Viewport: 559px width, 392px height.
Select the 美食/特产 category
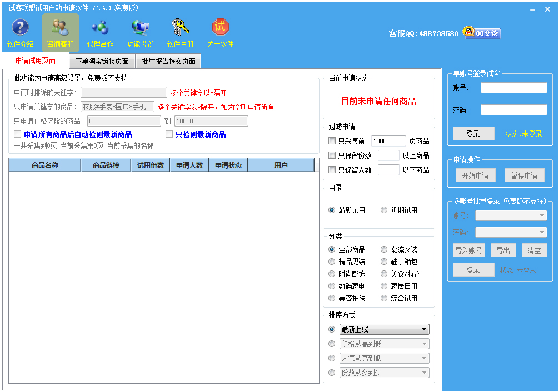click(x=384, y=274)
